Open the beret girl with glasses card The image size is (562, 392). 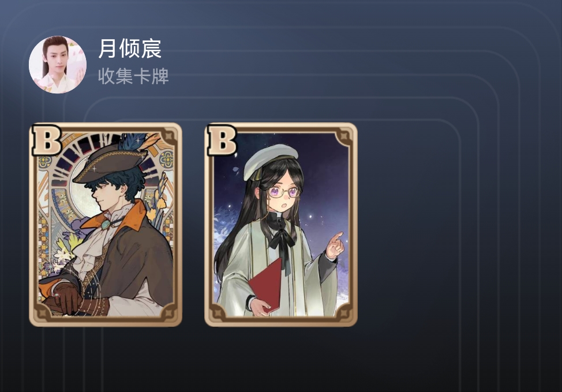(x=280, y=224)
